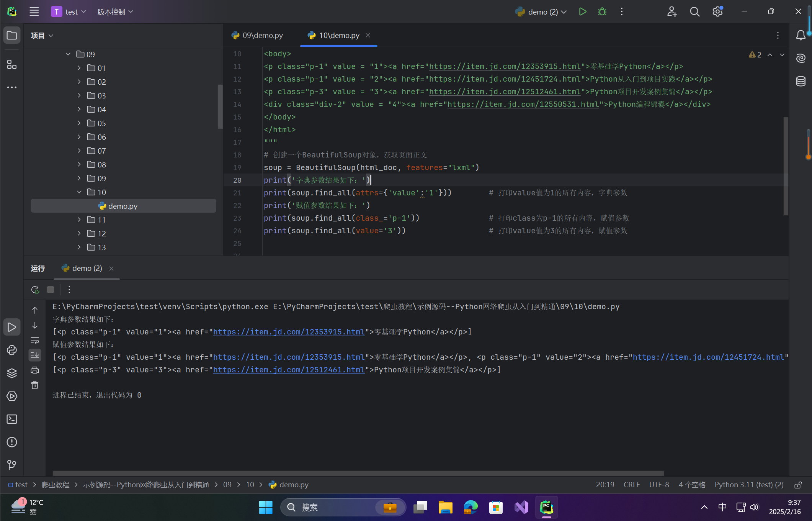The width and height of the screenshot is (812, 521).
Task: Open demo (2) run configuration dropdown
Action: (x=541, y=12)
